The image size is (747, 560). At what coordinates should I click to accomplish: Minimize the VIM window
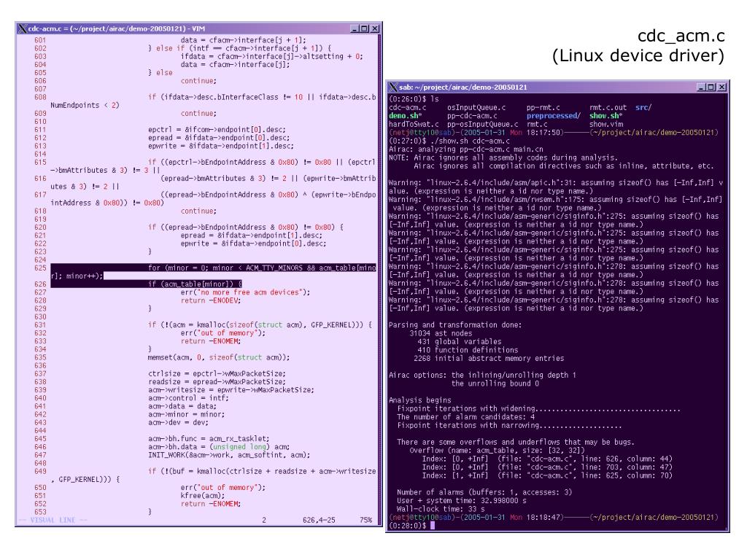(x=355, y=28)
